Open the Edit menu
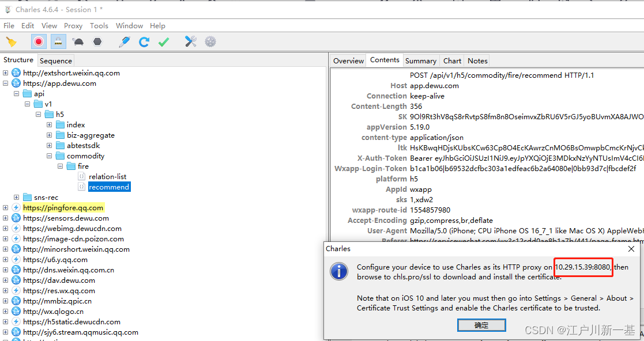Image resolution: width=644 pixels, height=341 pixels. (28, 25)
